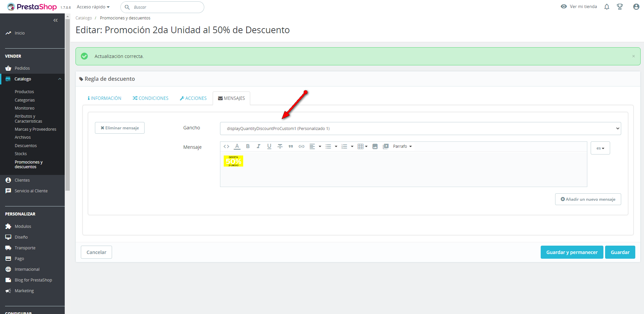Open Clientes in sidebar

[x=22, y=180]
